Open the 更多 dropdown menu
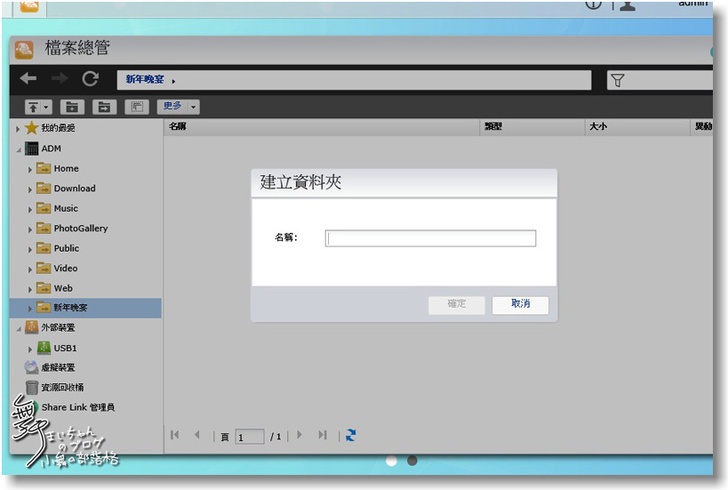This screenshot has height=490, width=728. pos(178,106)
